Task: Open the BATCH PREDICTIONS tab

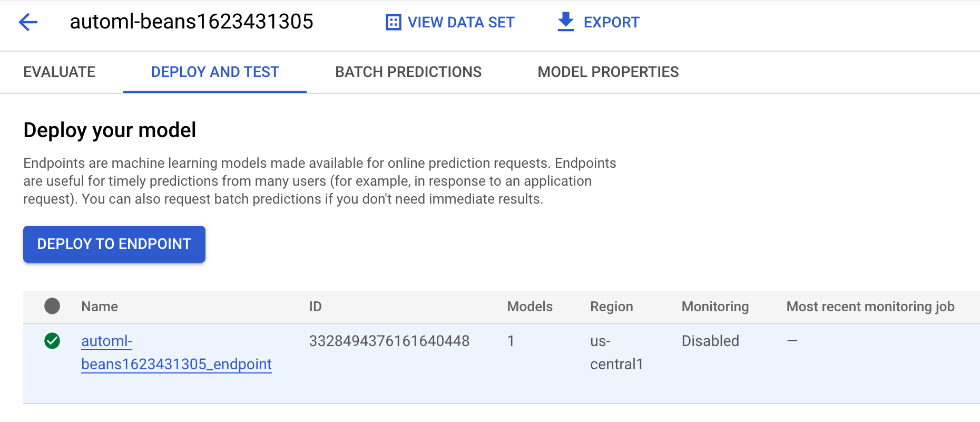Action: [408, 72]
